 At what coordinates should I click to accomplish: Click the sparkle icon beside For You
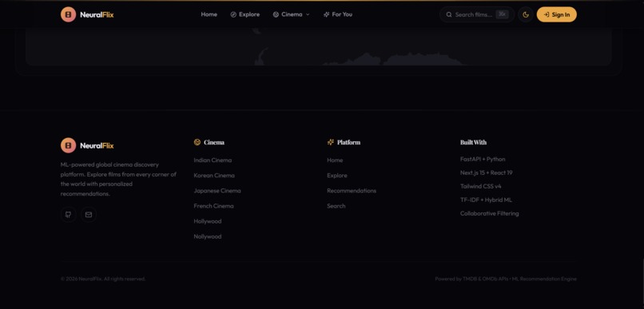(x=326, y=15)
